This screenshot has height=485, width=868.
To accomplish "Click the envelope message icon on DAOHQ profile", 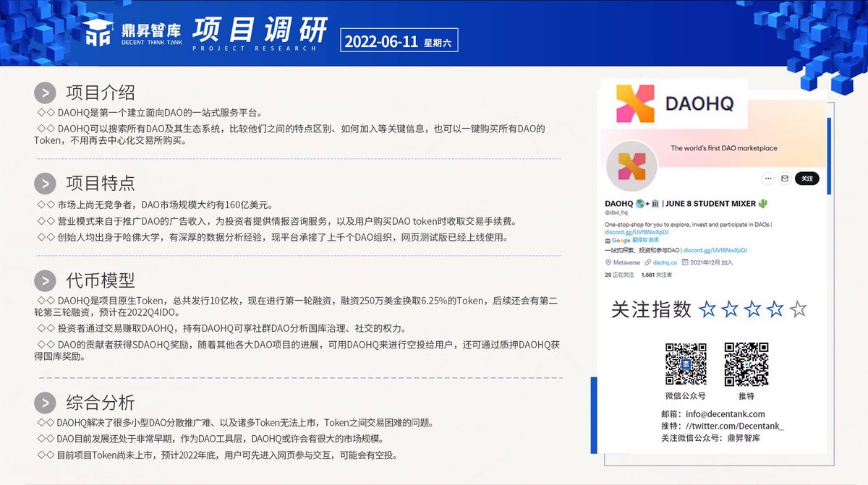I will 785,179.
